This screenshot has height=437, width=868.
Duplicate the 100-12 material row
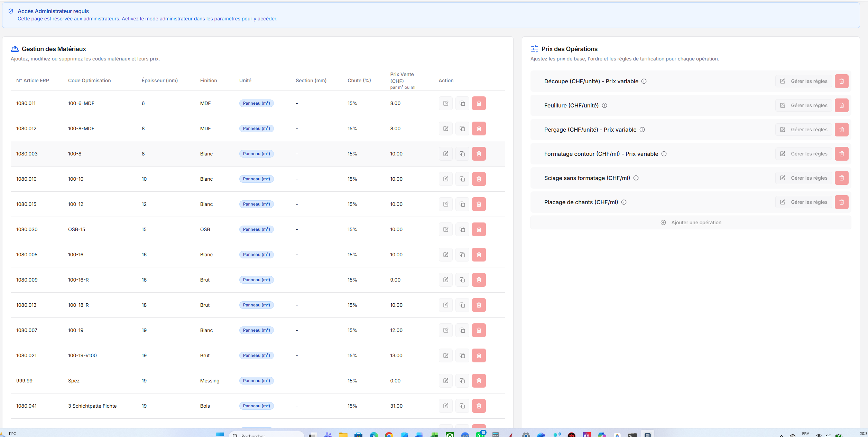pyautogui.click(x=462, y=204)
